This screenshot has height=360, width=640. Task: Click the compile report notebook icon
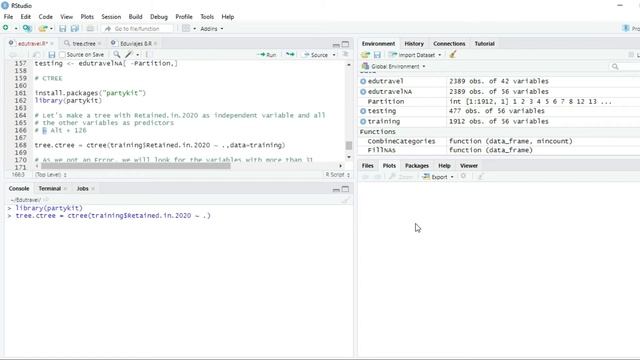[148, 54]
